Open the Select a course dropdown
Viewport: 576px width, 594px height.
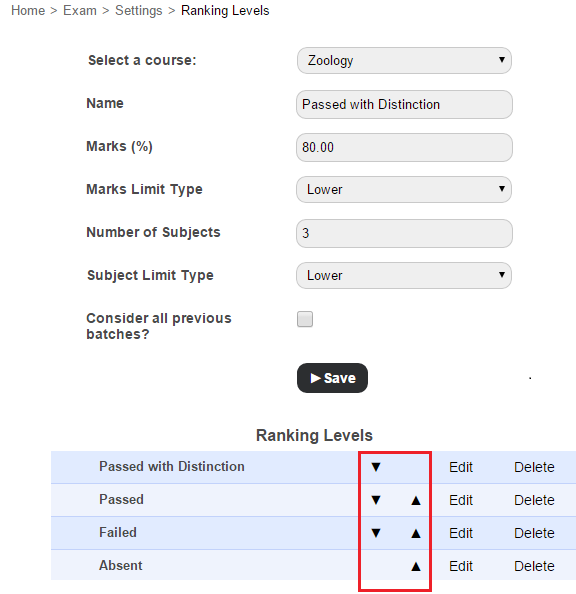tap(404, 61)
